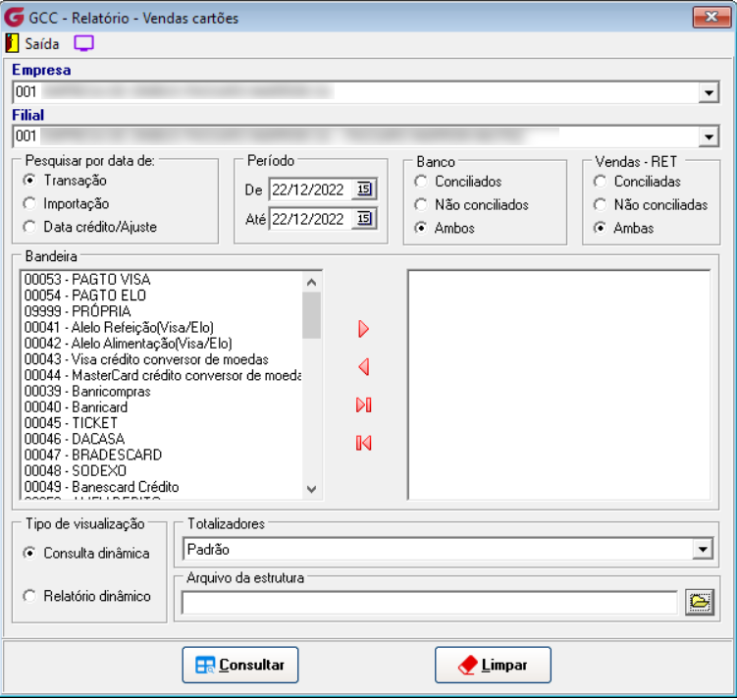Move selected bandeira back to left list

[363, 366]
